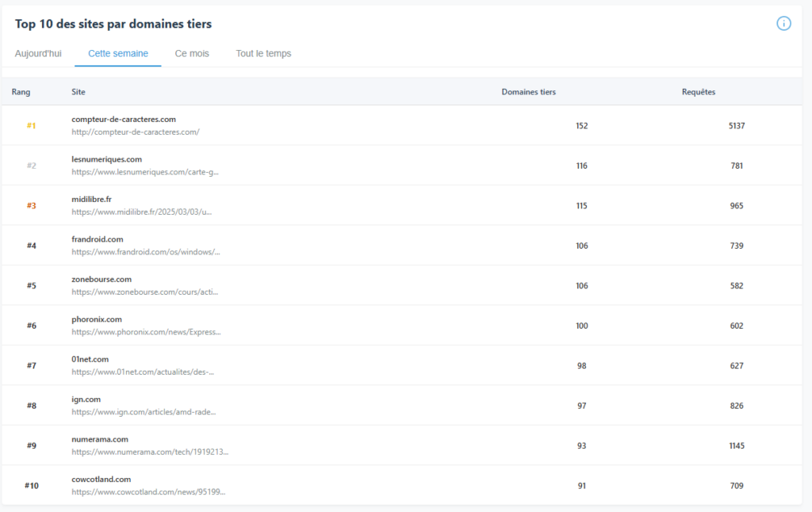This screenshot has height=512, width=812.
Task: Click the info icon beside the panel title
Action: [x=783, y=23]
